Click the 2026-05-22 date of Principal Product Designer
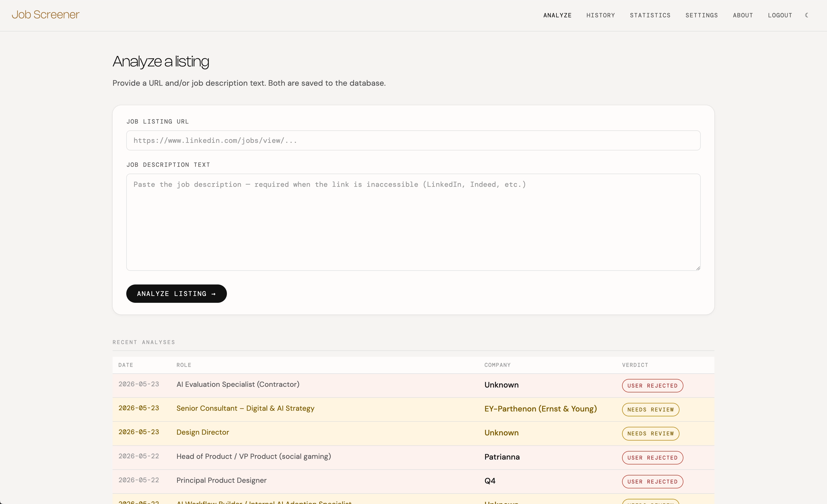This screenshot has height=504, width=827. (x=139, y=480)
